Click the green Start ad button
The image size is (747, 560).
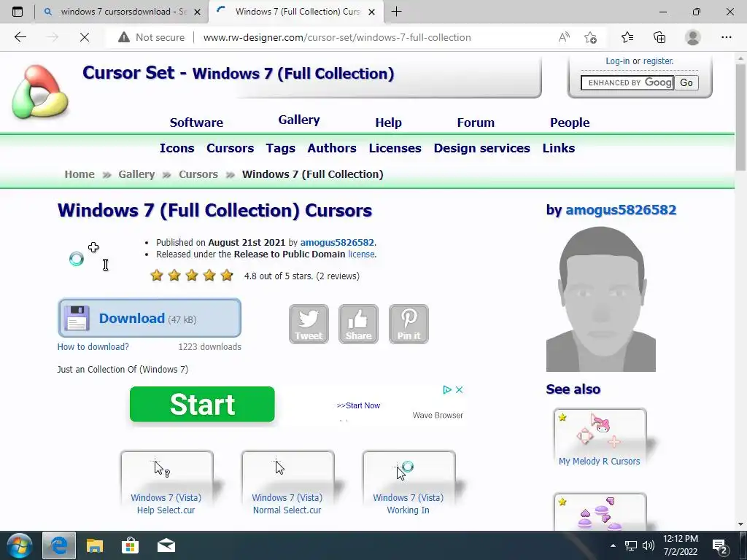[x=202, y=404]
